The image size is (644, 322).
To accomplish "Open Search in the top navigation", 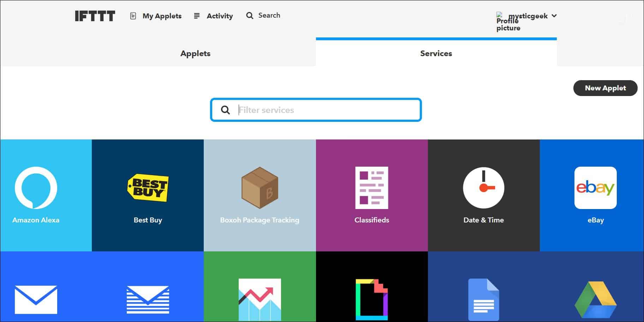I will coord(269,16).
